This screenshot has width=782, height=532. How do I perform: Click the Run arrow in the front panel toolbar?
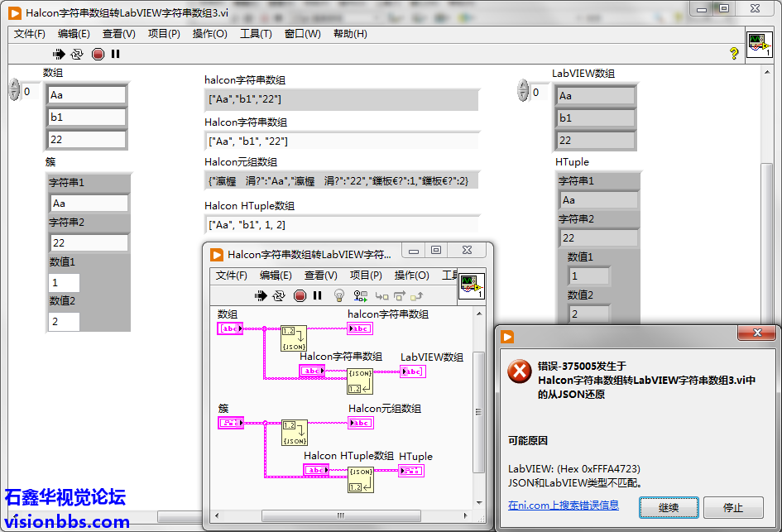[59, 54]
